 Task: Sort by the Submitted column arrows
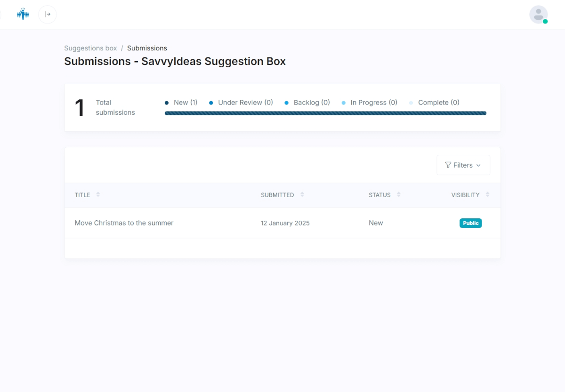point(302,194)
